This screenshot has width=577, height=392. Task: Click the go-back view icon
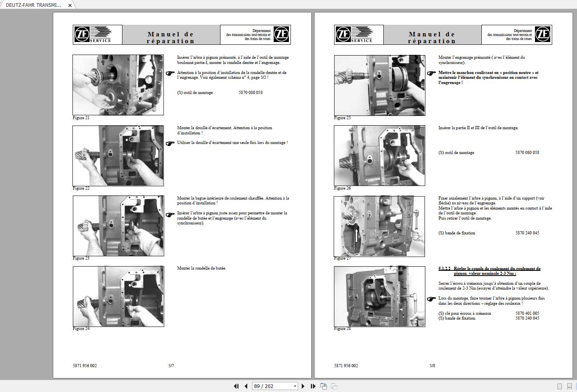(324, 386)
